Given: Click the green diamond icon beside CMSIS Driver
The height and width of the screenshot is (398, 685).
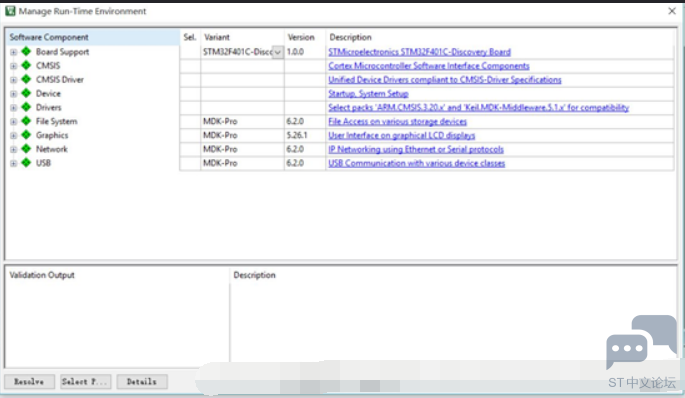Looking at the screenshot, I should pos(26,79).
